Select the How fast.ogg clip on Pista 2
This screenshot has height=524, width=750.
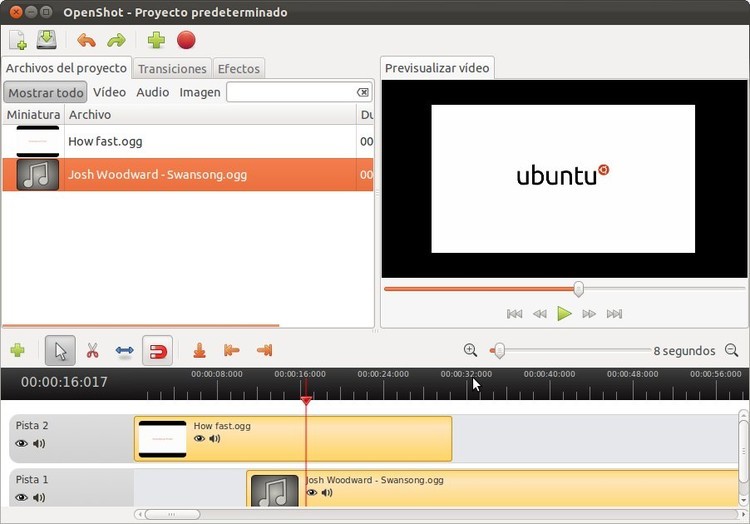click(293, 438)
